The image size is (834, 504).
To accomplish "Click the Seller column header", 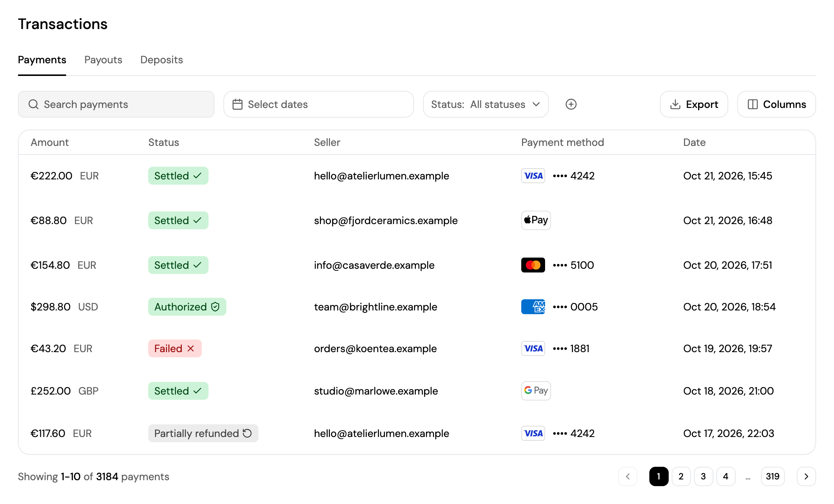I will coord(327,142).
